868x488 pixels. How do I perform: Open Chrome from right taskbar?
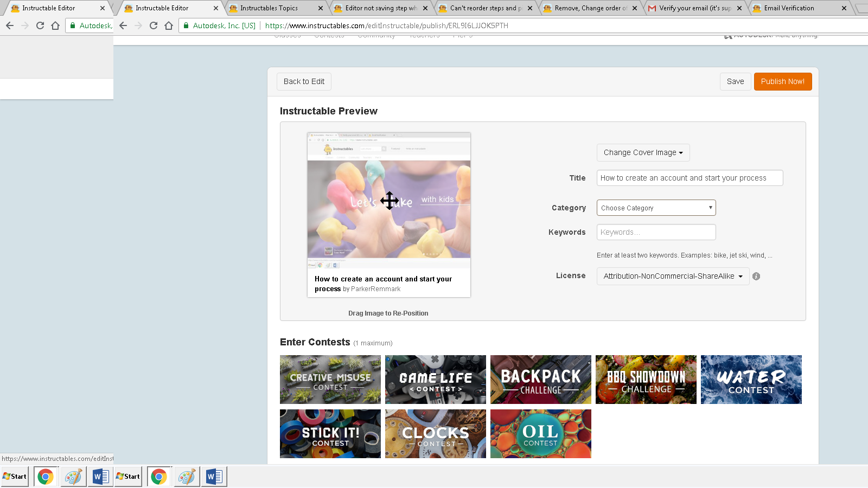tap(159, 477)
